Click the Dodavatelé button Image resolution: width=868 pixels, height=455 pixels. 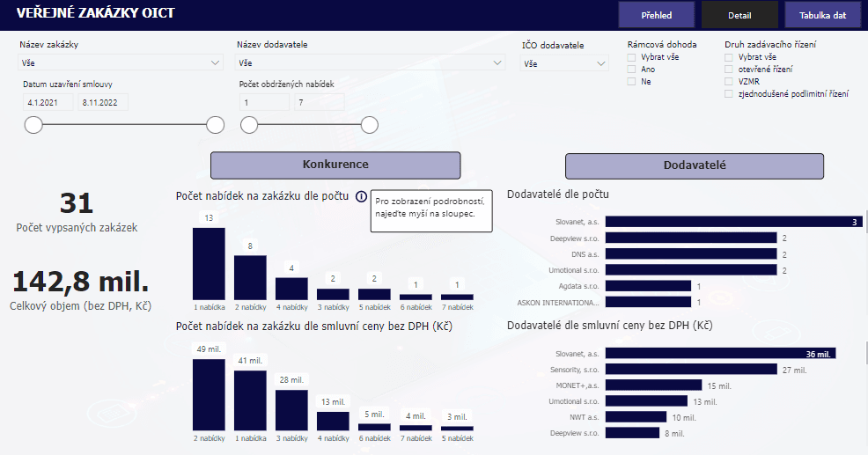(x=694, y=165)
